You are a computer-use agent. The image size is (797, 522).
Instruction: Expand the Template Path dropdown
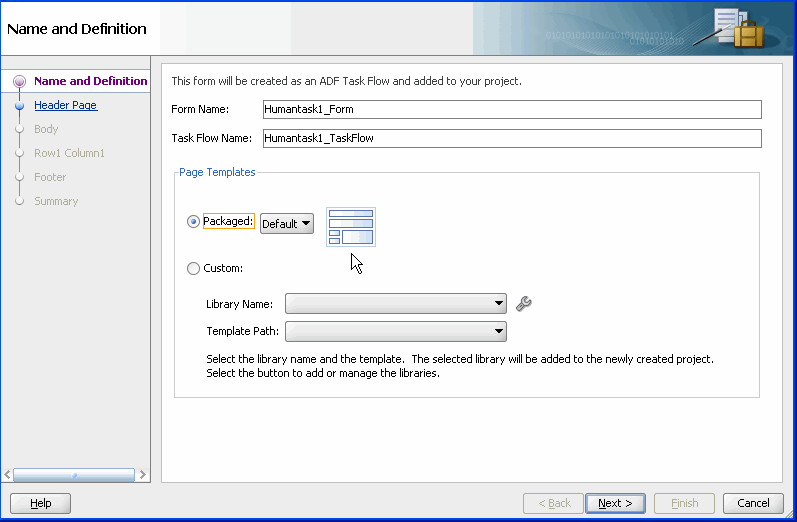(395, 331)
